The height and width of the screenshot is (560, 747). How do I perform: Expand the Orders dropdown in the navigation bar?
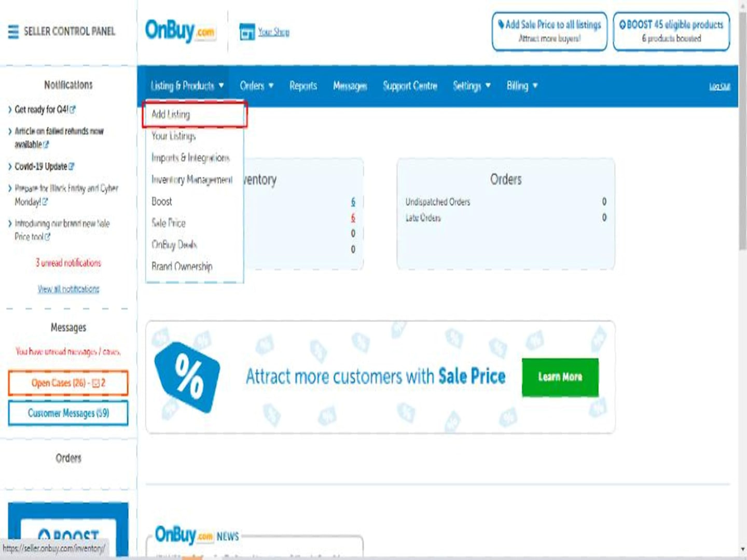(257, 86)
